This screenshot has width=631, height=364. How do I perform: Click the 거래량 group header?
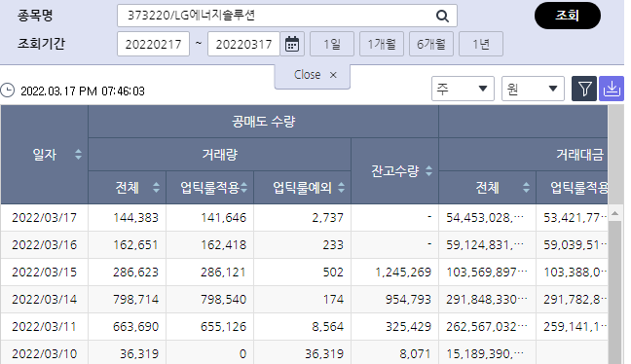[220, 155]
